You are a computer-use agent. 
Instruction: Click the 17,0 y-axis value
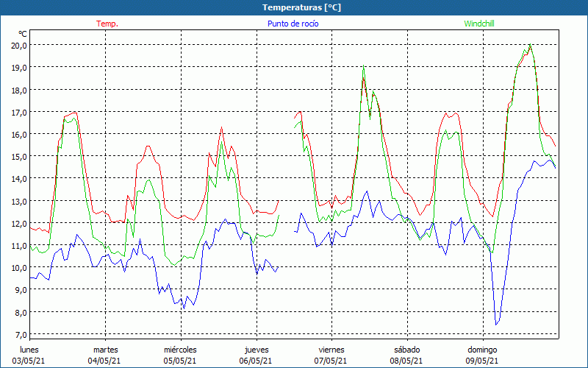click(x=20, y=113)
